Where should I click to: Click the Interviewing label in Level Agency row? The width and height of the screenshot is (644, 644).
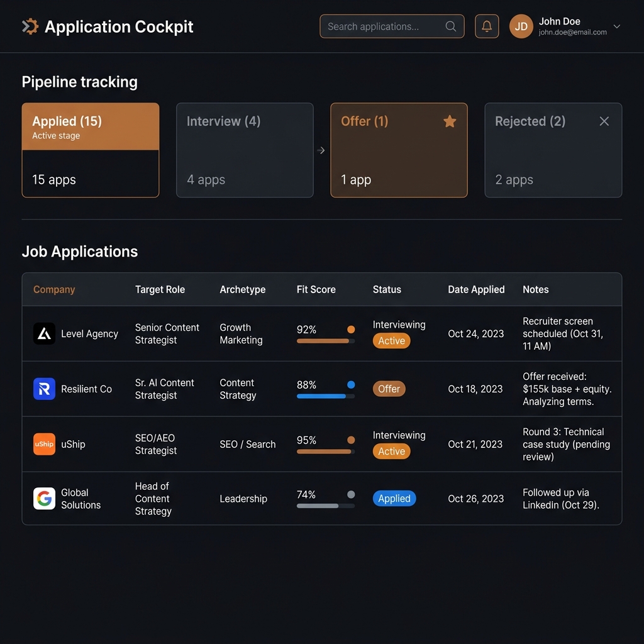(399, 325)
